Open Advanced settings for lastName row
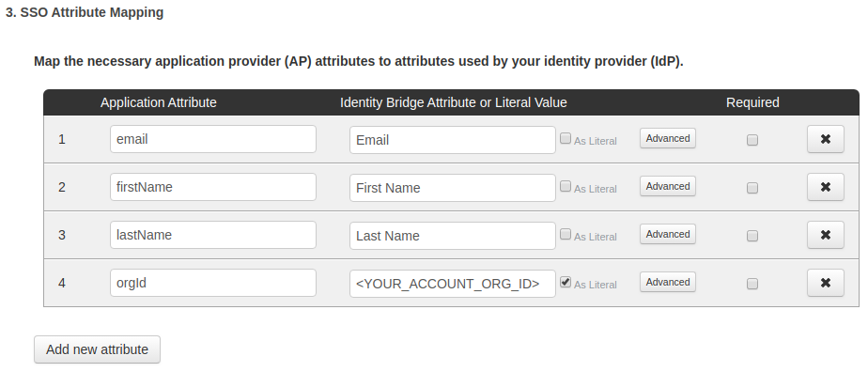The height and width of the screenshot is (372, 868). 668,234
